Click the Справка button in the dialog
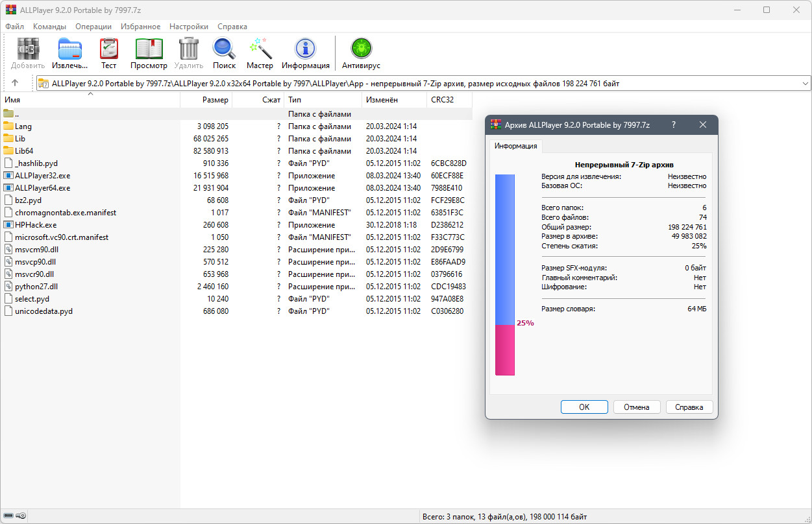Screen dimensions: 812x524 (689, 407)
